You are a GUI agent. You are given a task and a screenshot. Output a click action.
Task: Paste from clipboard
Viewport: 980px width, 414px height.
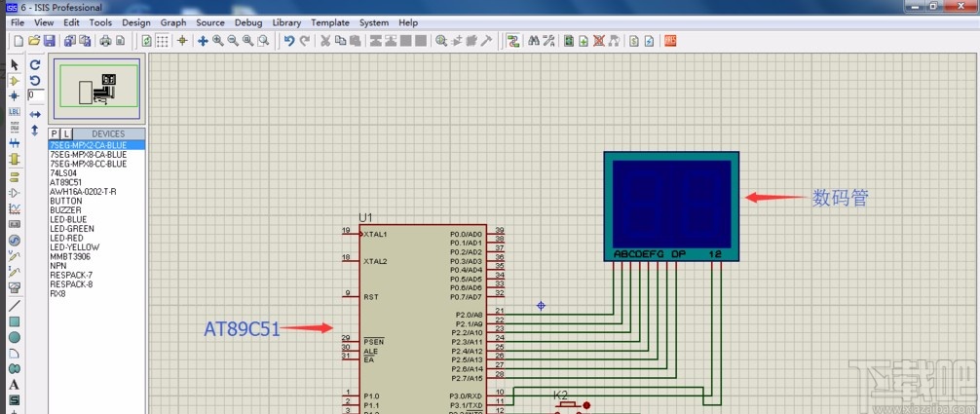click(x=355, y=41)
